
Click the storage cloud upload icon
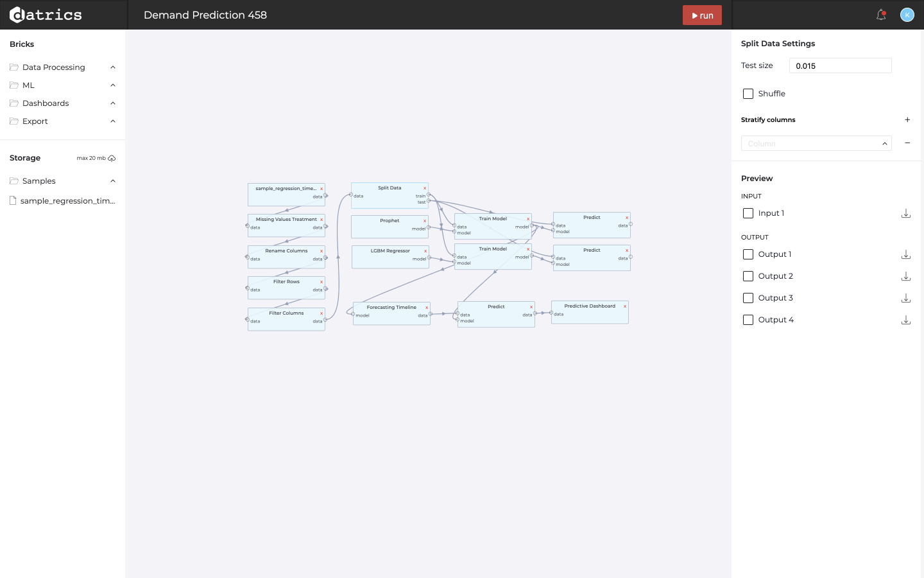click(112, 158)
